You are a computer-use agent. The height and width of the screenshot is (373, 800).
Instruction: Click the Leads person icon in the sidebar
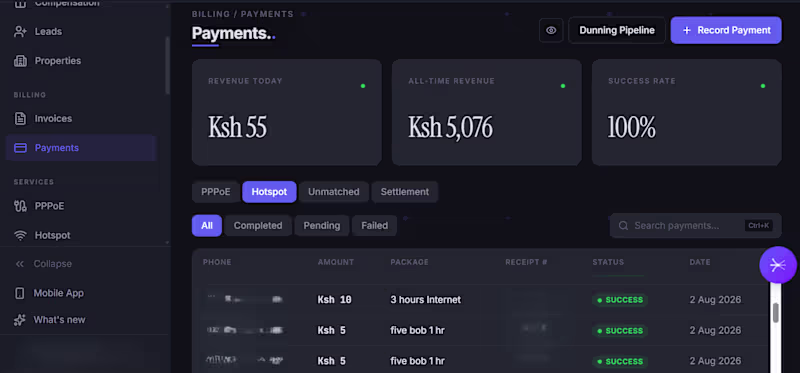tap(20, 32)
